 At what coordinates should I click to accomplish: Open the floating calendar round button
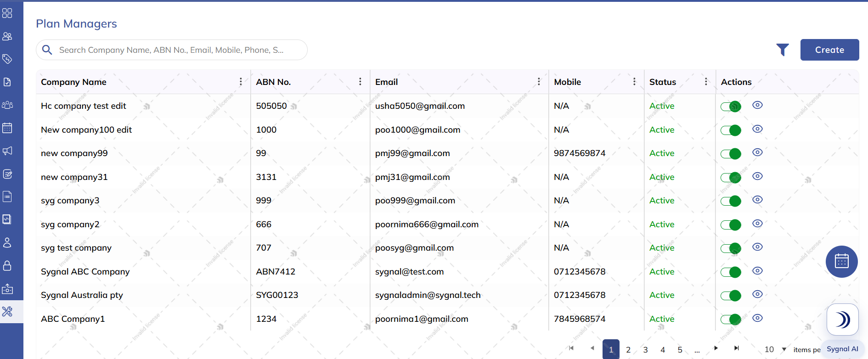coord(841,262)
